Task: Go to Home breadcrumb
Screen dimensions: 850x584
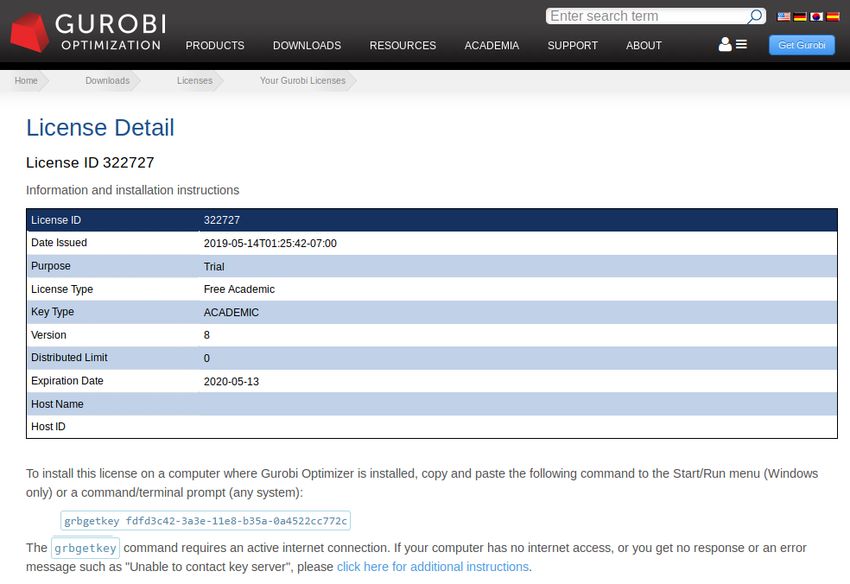Action: pyautogui.click(x=26, y=81)
